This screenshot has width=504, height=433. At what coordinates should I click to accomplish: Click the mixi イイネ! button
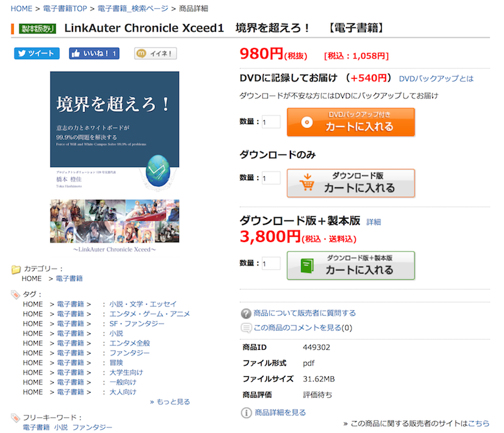pos(156,54)
